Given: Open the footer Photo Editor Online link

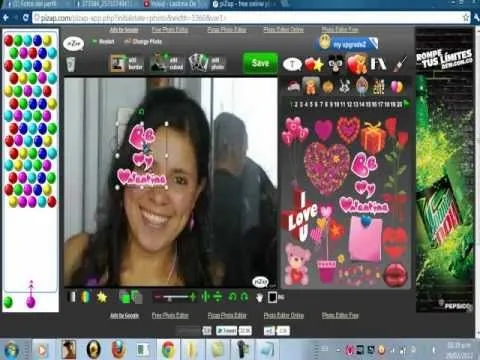Looking at the screenshot, I should tap(284, 315).
